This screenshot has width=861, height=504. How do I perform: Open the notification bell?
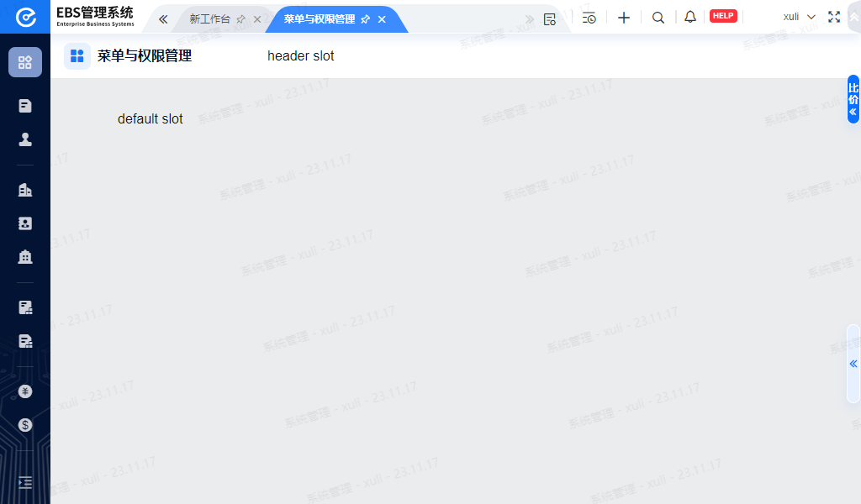pos(690,17)
